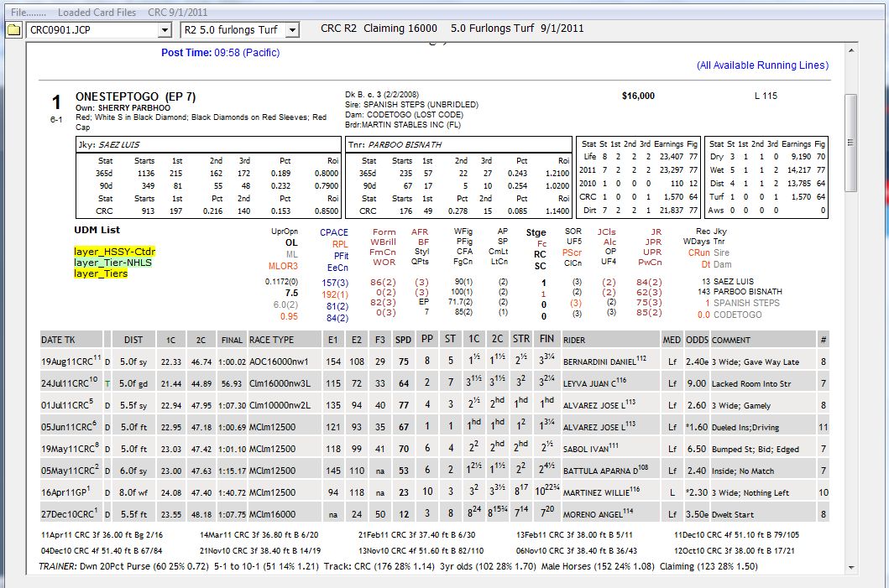Click the Sire: SPANISH STEPS (UNBRIDLED) line
The width and height of the screenshot is (889, 588).
[411, 105]
